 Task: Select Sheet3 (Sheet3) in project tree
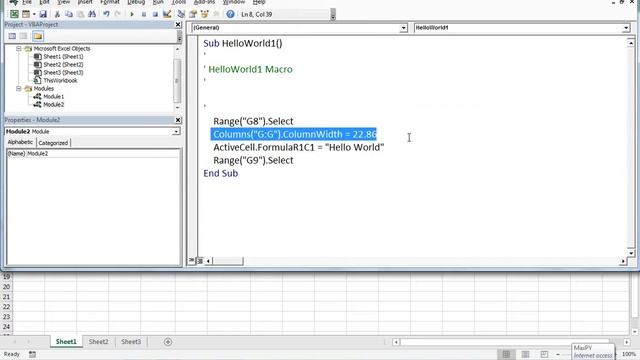pyautogui.click(x=63, y=73)
